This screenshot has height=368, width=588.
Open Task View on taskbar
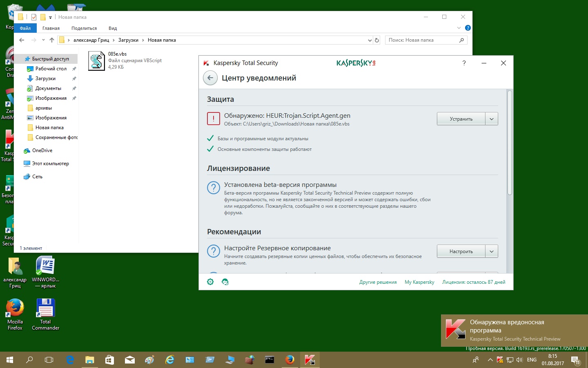point(49,360)
